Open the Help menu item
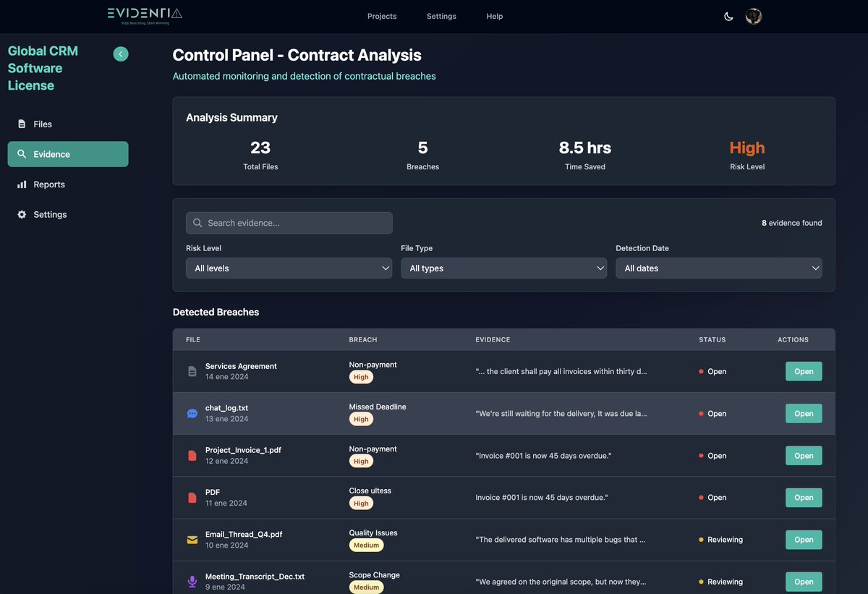 [494, 16]
